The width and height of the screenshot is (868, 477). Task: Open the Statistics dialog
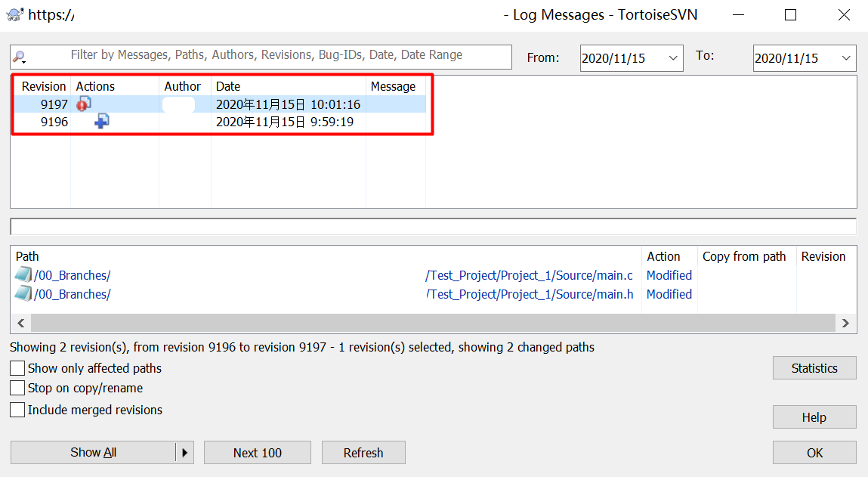point(814,367)
